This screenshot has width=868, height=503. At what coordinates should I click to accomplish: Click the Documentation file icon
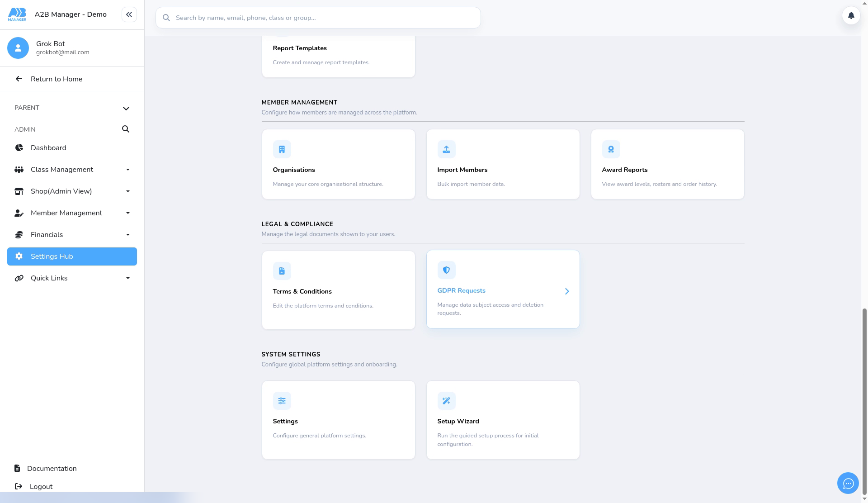point(17,468)
